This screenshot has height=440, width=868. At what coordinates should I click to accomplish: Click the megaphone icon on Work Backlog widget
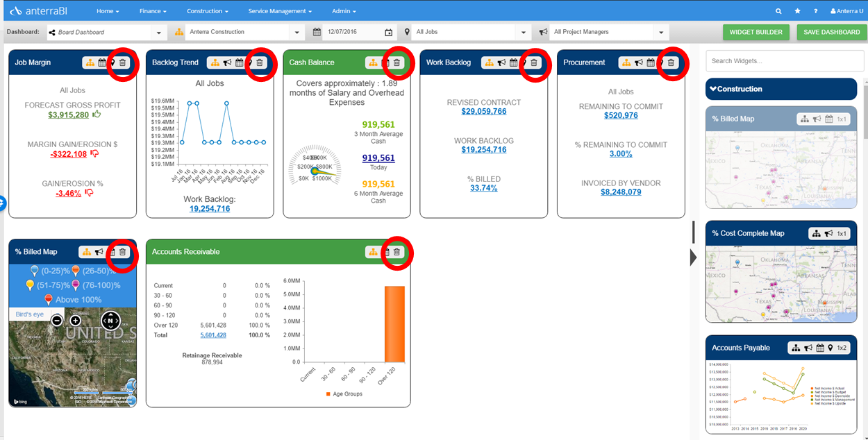[x=501, y=62]
